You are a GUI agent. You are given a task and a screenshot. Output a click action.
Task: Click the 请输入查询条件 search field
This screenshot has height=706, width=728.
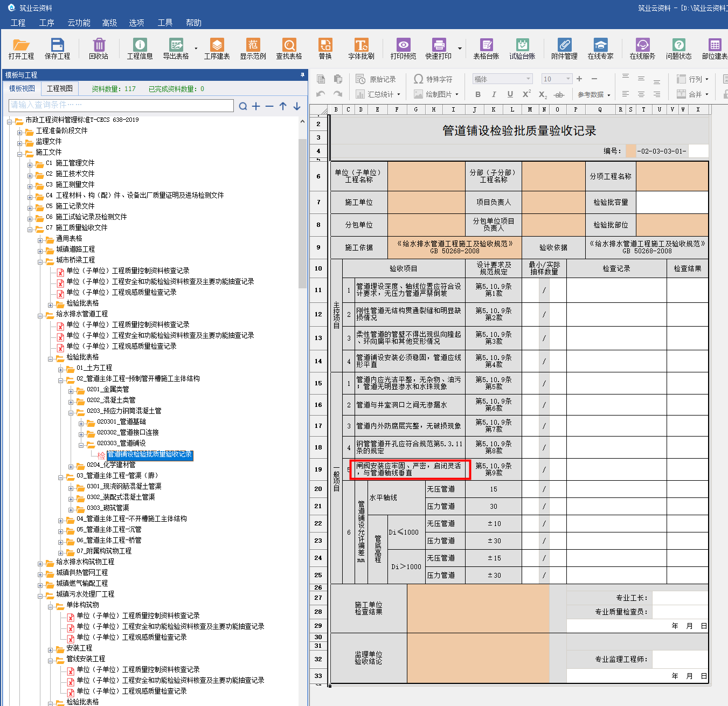(121, 105)
